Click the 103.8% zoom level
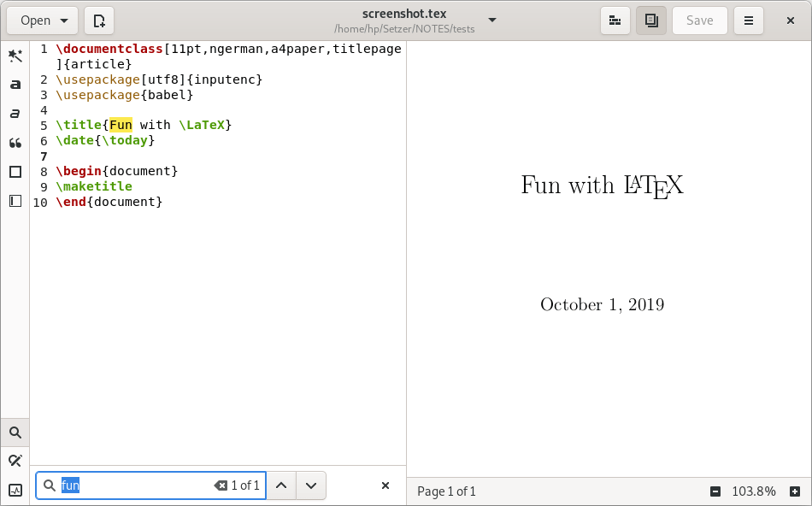 (754, 491)
